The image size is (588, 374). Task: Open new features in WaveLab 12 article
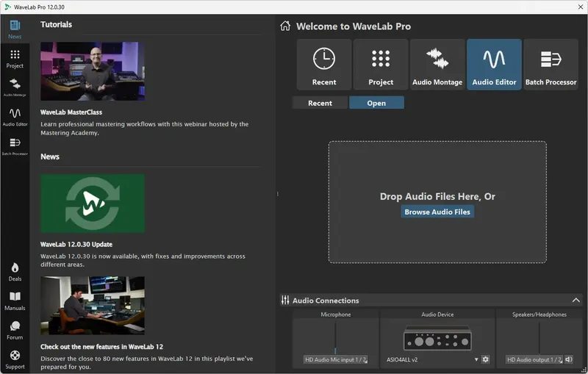(x=101, y=347)
